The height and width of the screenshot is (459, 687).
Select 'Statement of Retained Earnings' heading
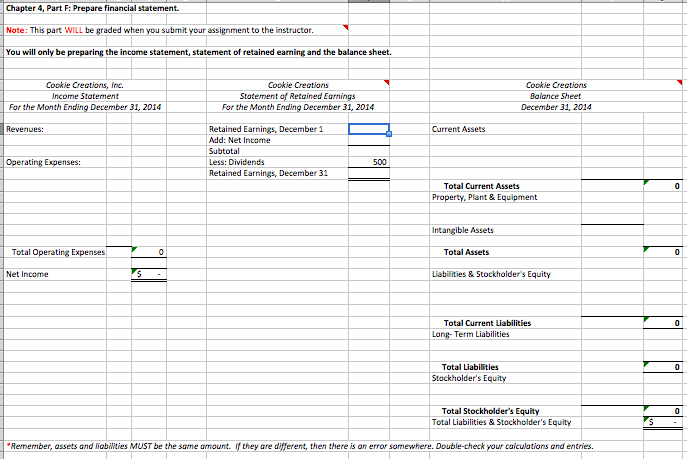[x=297, y=96]
